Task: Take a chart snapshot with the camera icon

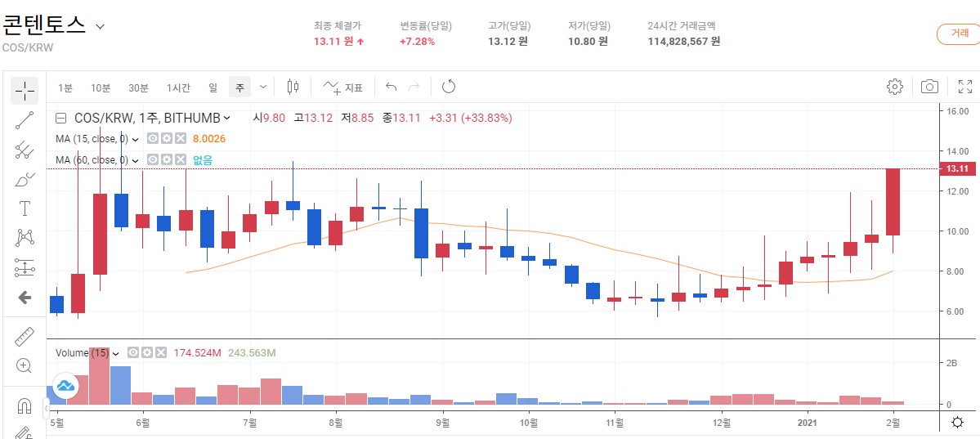Action: point(929,87)
